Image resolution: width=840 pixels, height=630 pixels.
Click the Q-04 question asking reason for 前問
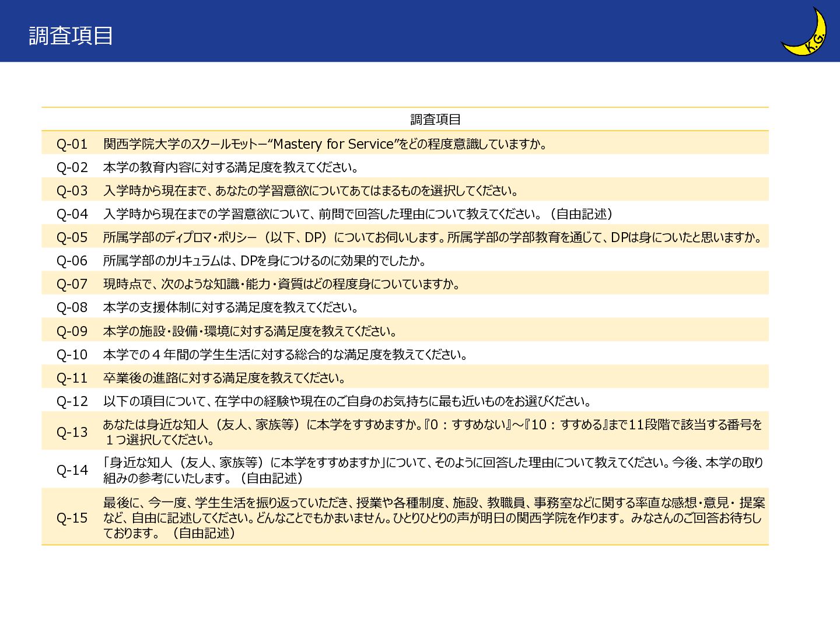(359, 214)
